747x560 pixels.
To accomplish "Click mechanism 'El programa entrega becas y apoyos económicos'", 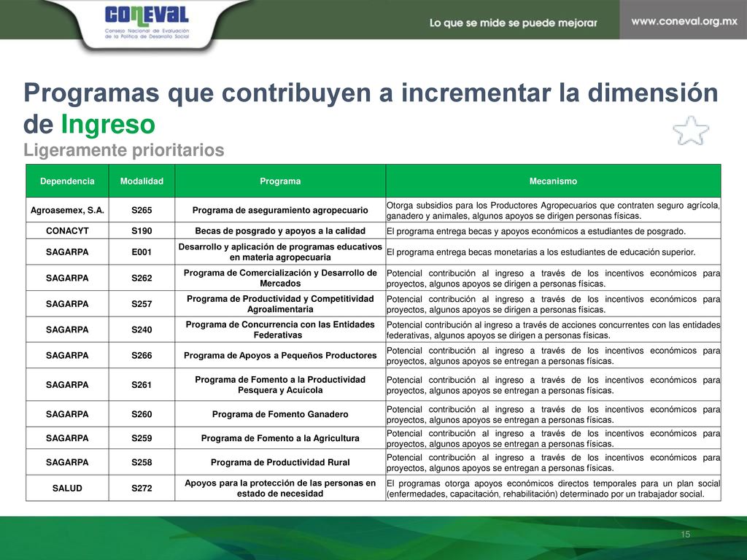I will click(536, 231).
